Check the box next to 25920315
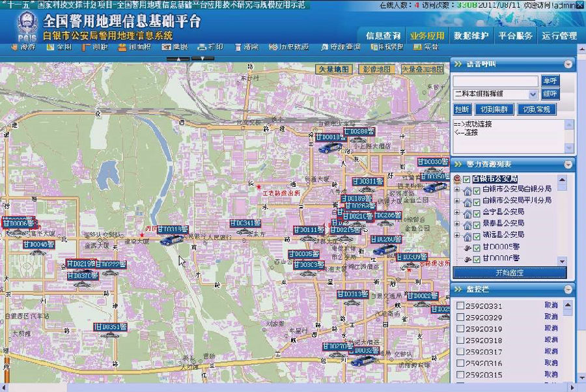Image resolution: width=586 pixels, height=392 pixels. [x=460, y=374]
